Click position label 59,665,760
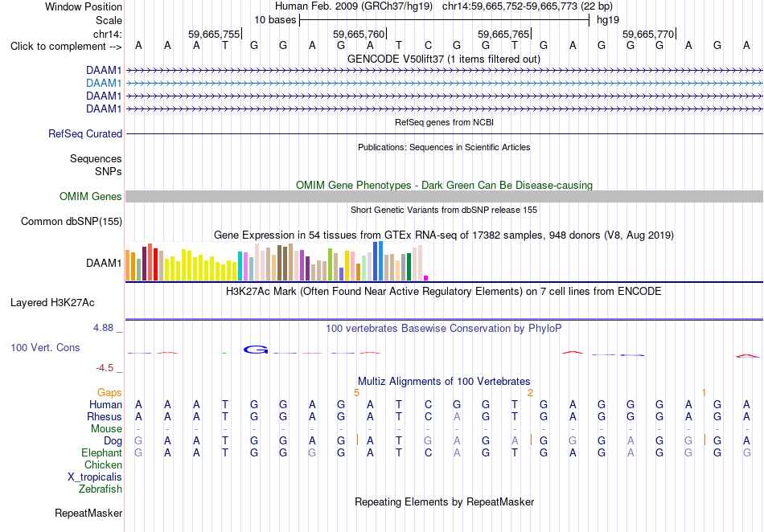764x532 pixels. (x=359, y=34)
